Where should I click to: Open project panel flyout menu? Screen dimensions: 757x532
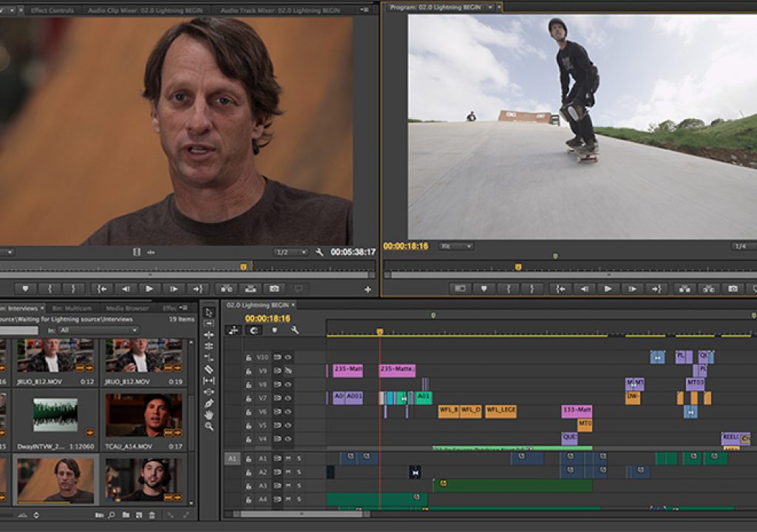(x=183, y=307)
